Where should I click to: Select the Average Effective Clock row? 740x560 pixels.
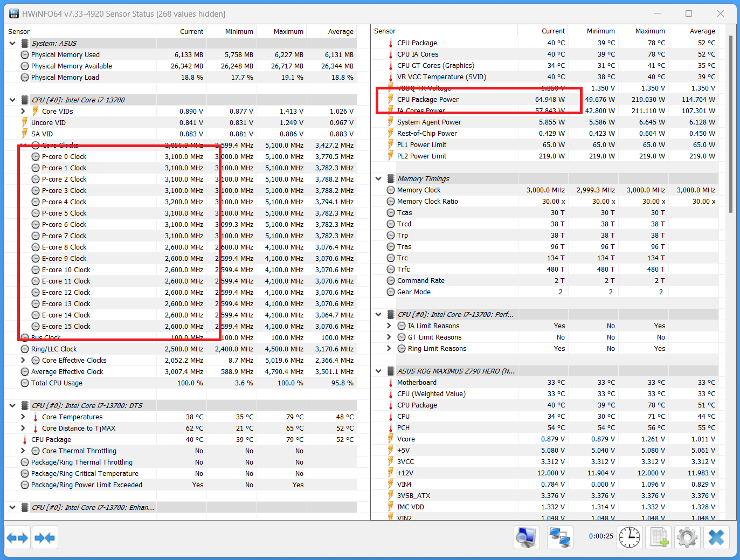pos(181,371)
